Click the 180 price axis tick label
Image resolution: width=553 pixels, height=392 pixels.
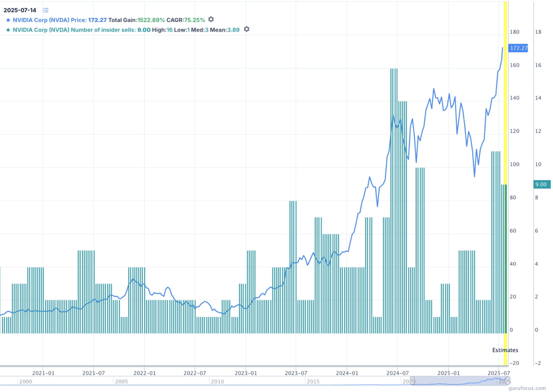tap(515, 32)
